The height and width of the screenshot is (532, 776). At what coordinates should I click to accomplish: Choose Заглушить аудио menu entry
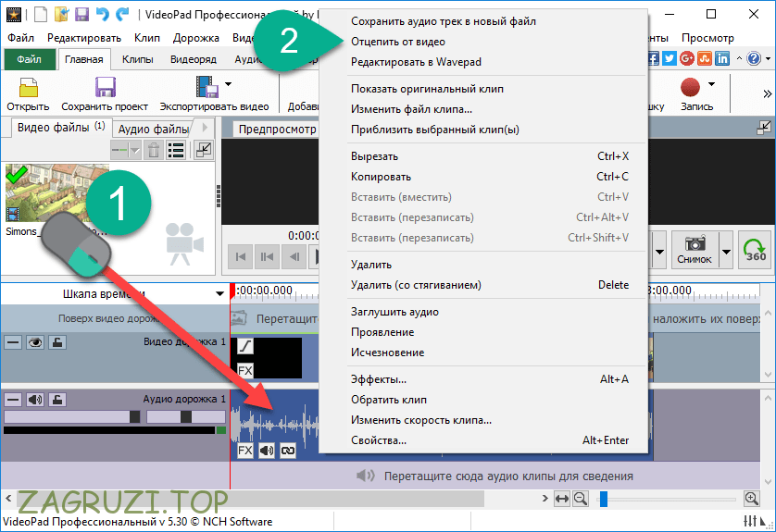click(394, 312)
